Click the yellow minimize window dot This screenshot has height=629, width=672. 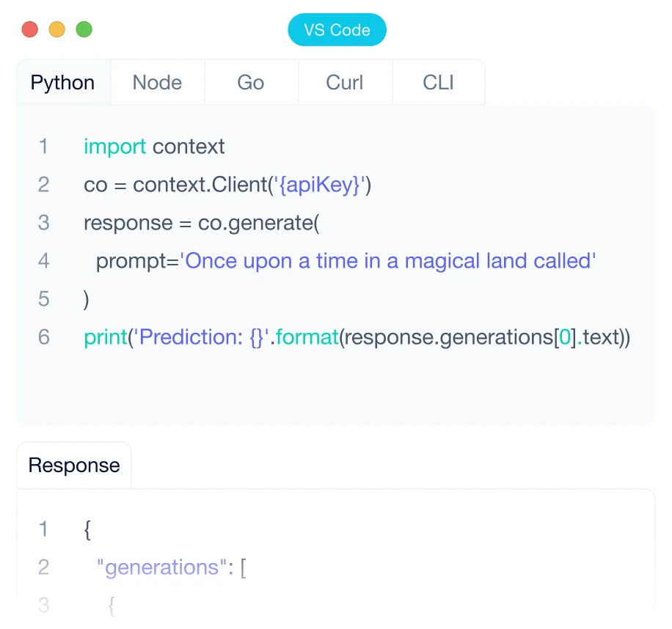click(56, 30)
